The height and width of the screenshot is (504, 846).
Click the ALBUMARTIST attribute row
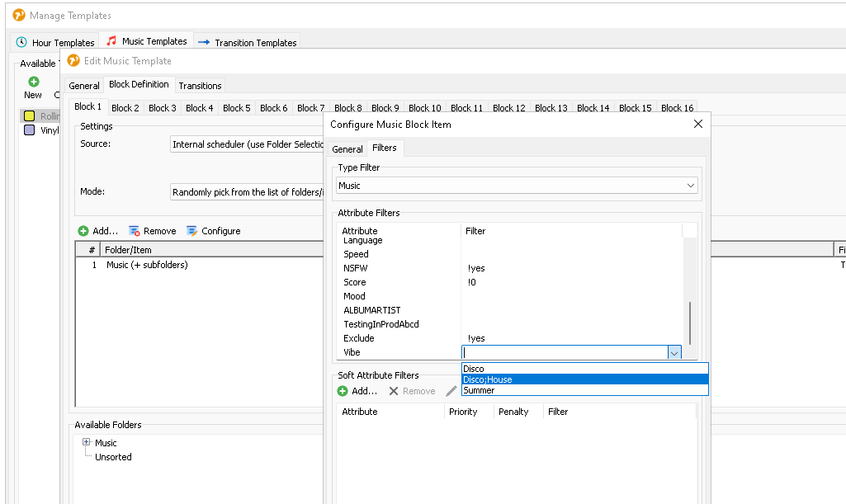click(x=509, y=310)
